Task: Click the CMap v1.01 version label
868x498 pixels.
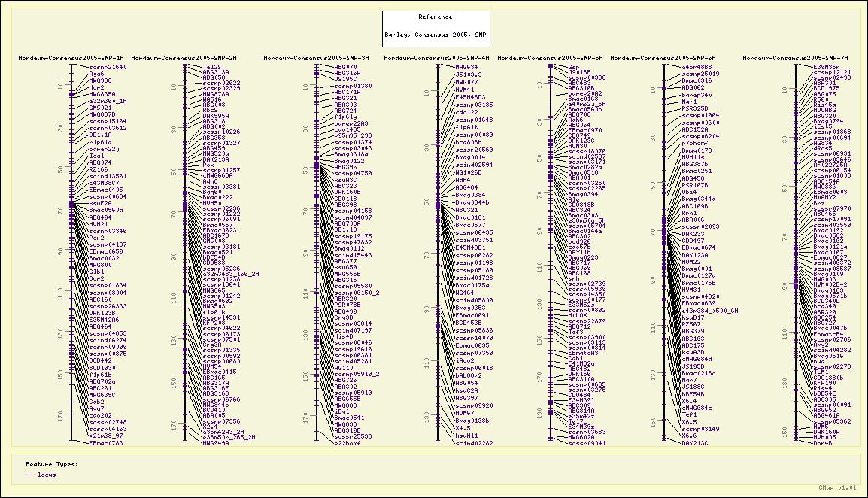Action: [x=837, y=488]
